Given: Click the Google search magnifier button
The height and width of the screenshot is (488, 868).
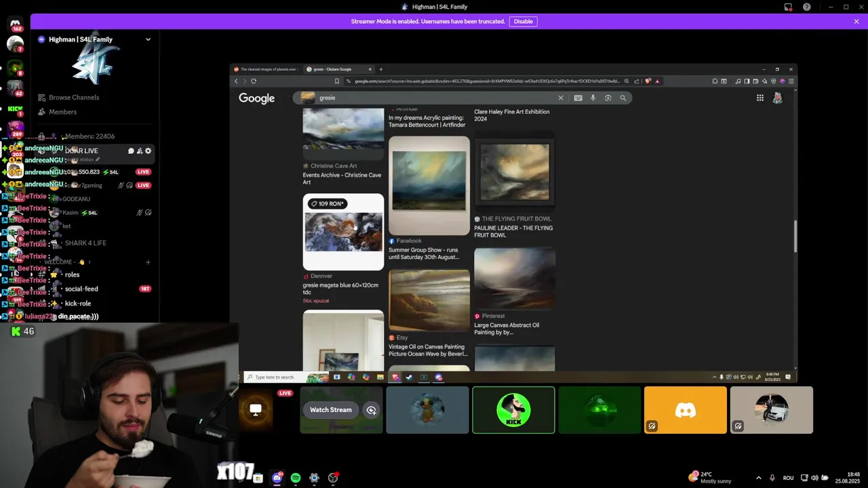Looking at the screenshot, I should click(x=623, y=98).
